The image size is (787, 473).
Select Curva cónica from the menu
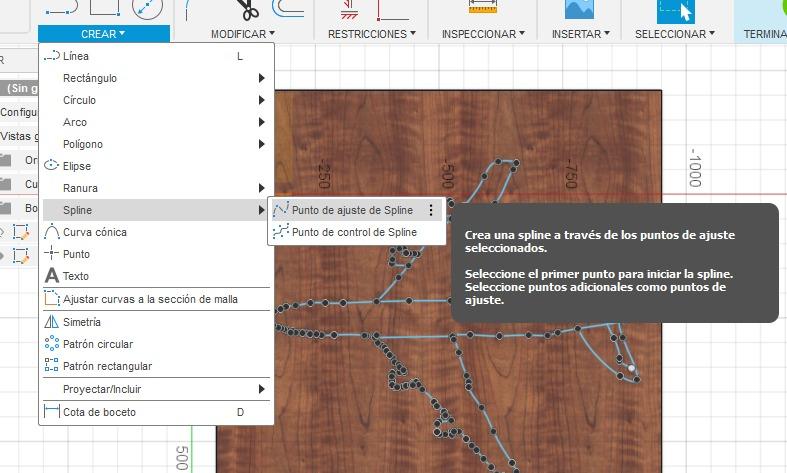156,232
